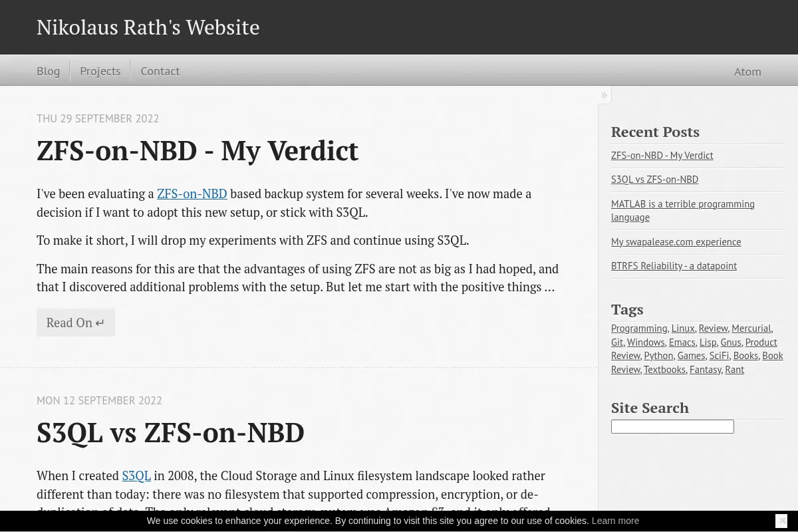Select the Lisp tag
Image resolution: width=798 pixels, height=532 pixels.
coord(708,342)
